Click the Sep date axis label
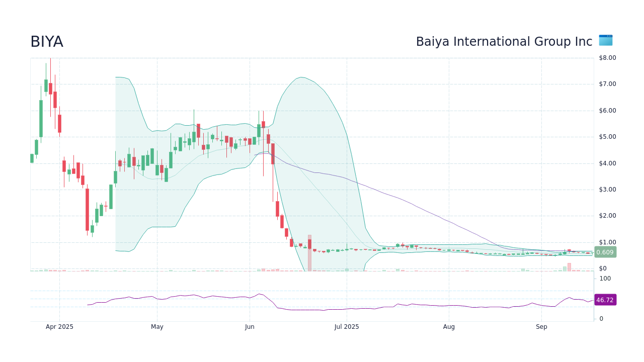 [x=541, y=327]
